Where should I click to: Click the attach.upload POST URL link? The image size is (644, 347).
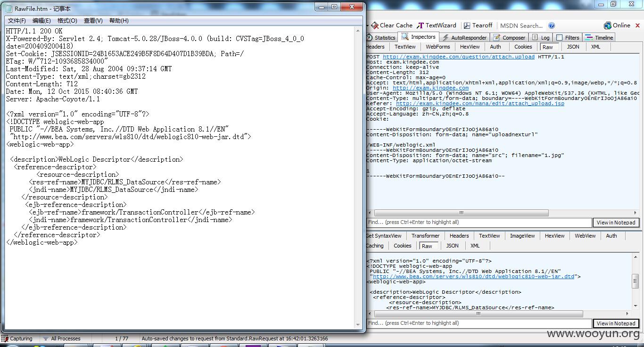click(x=459, y=57)
